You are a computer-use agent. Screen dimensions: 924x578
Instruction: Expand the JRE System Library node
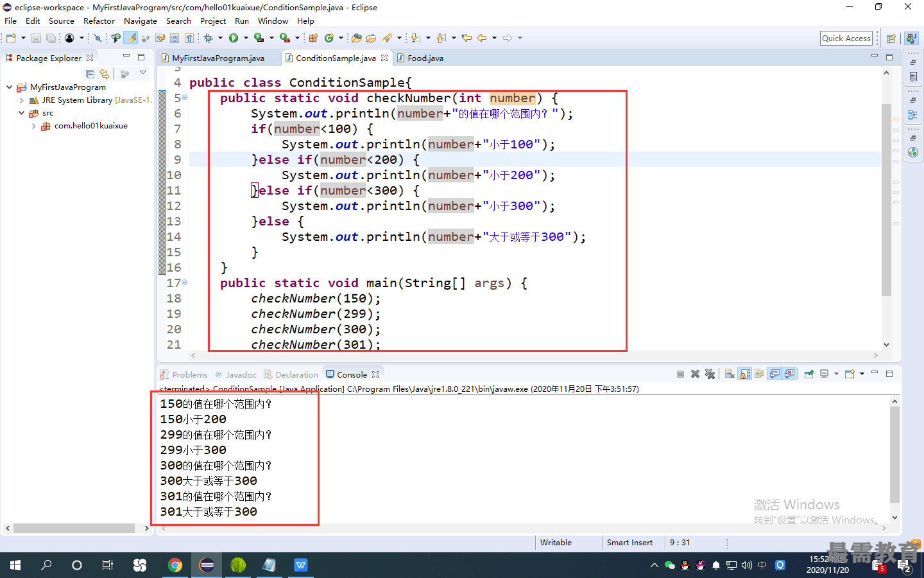21,100
